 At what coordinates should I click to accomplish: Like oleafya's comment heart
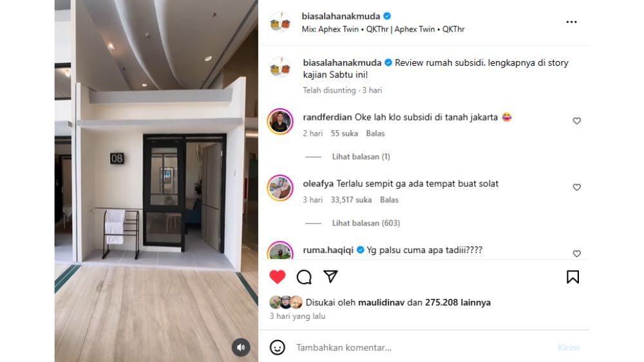(576, 187)
